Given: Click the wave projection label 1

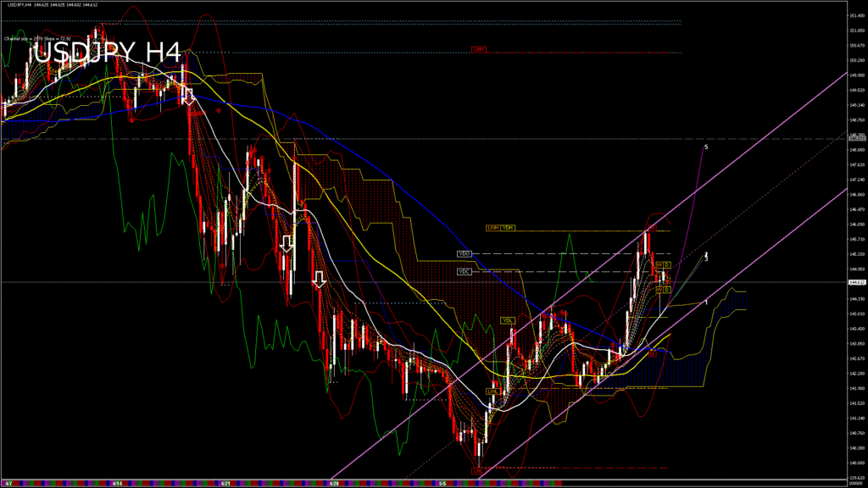Looking at the screenshot, I should [x=706, y=302].
